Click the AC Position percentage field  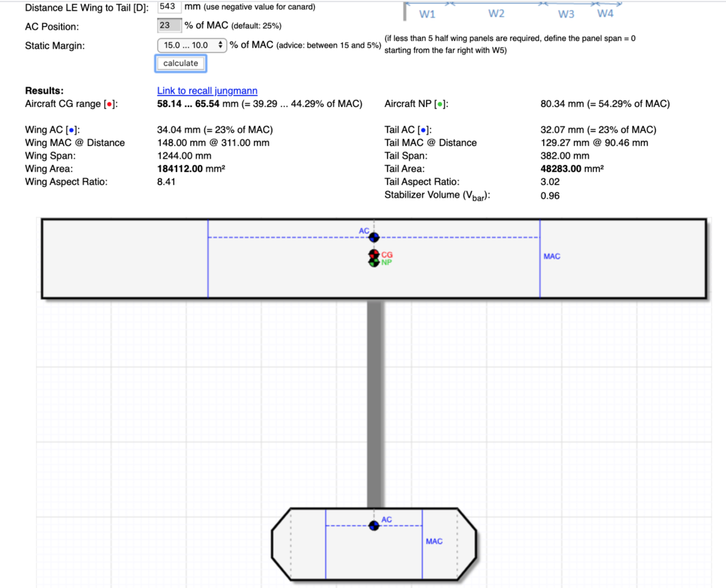167,26
